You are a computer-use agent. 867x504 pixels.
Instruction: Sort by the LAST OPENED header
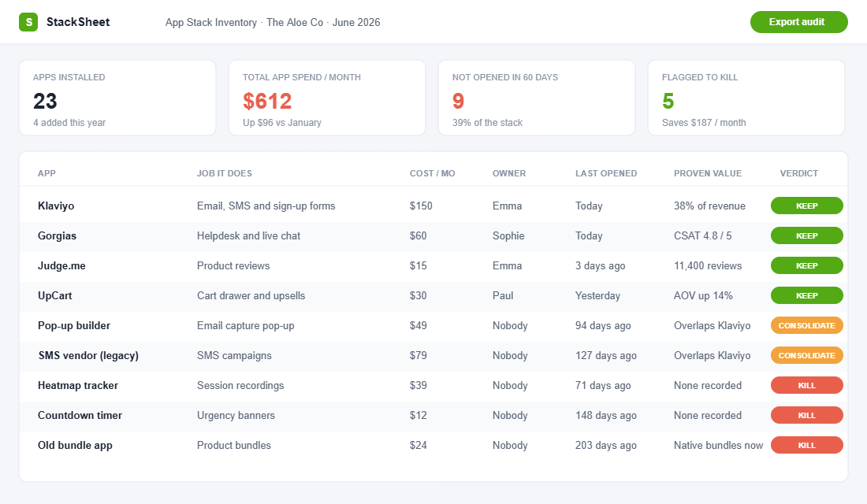pyautogui.click(x=606, y=173)
